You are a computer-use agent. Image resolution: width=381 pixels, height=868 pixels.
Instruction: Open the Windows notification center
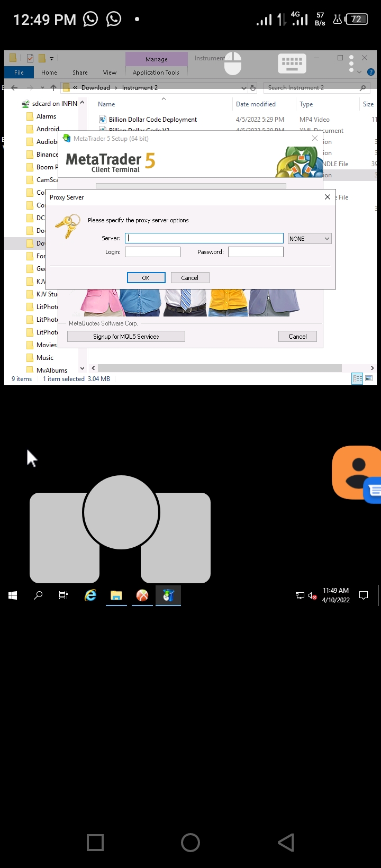pos(364,595)
